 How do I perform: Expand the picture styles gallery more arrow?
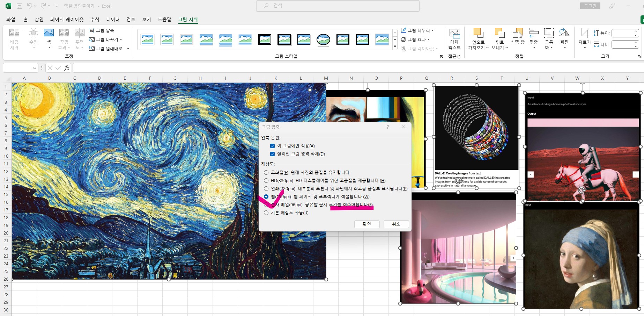coord(395,47)
